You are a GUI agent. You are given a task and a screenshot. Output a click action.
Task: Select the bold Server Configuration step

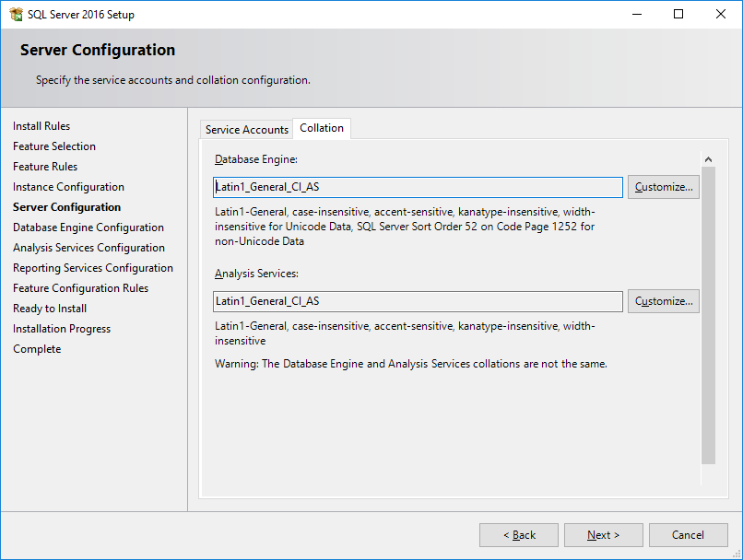pyautogui.click(x=66, y=207)
